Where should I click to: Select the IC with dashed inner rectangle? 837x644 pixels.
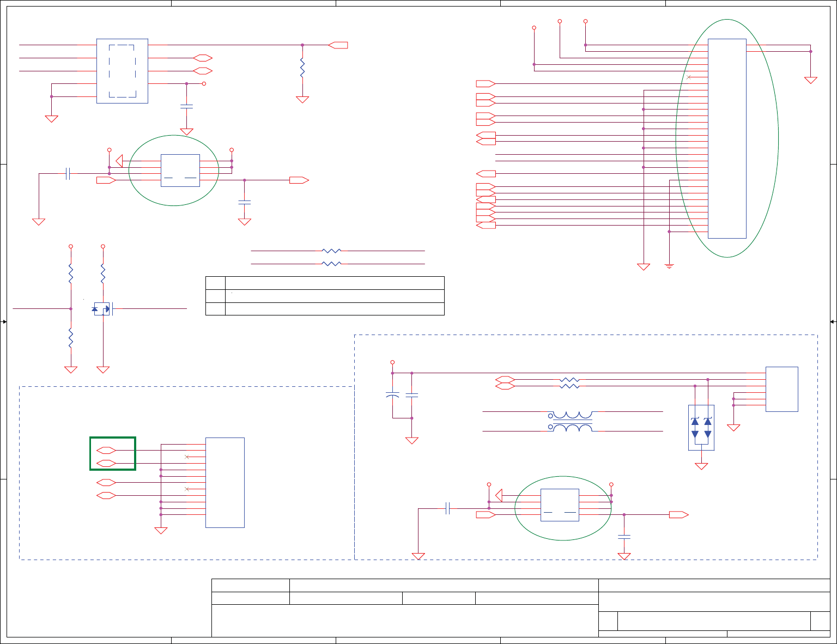coord(122,71)
